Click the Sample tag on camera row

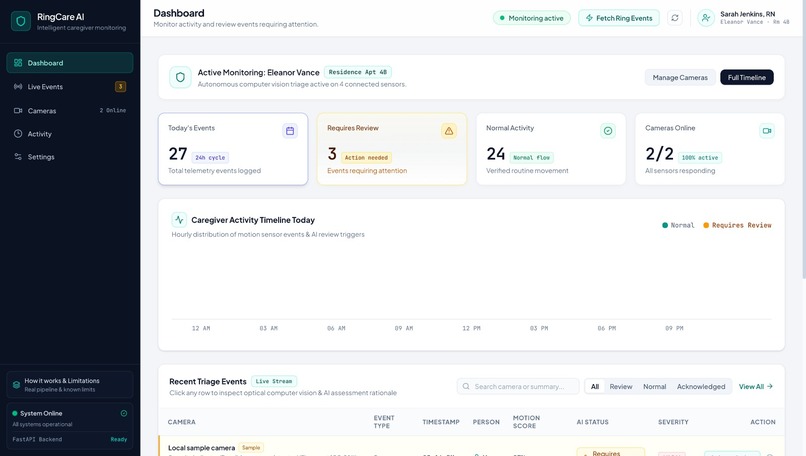point(251,448)
